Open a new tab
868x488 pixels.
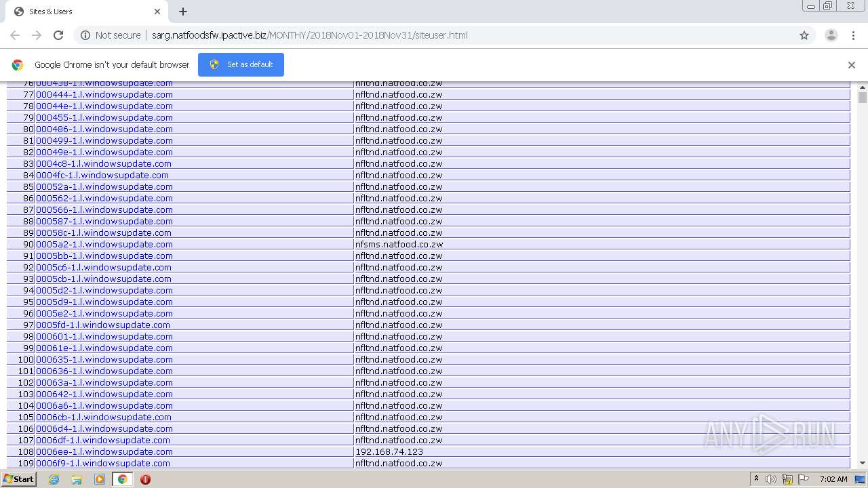click(183, 12)
